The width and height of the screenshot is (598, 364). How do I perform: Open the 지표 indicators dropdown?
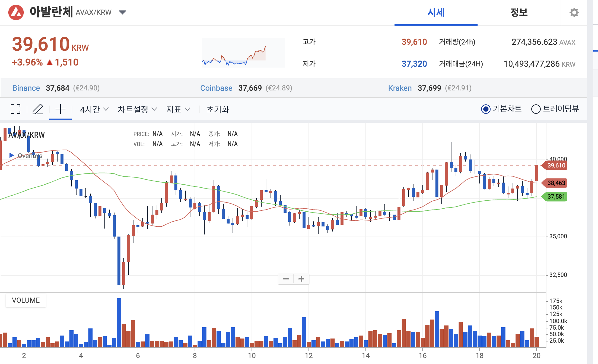pyautogui.click(x=178, y=109)
